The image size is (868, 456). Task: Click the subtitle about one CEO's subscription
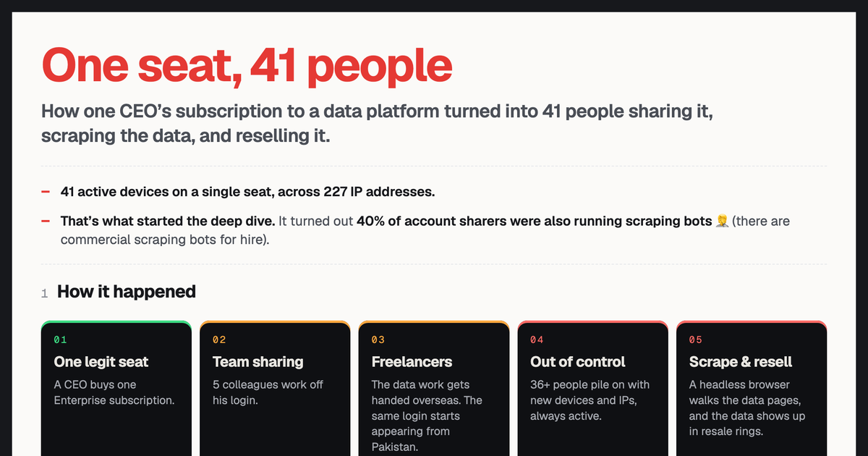click(383, 124)
